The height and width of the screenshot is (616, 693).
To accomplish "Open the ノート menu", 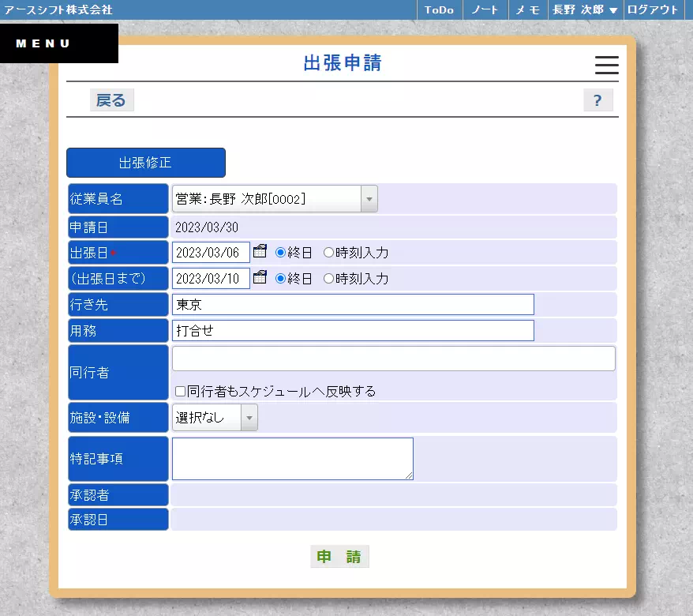I will click(x=486, y=10).
